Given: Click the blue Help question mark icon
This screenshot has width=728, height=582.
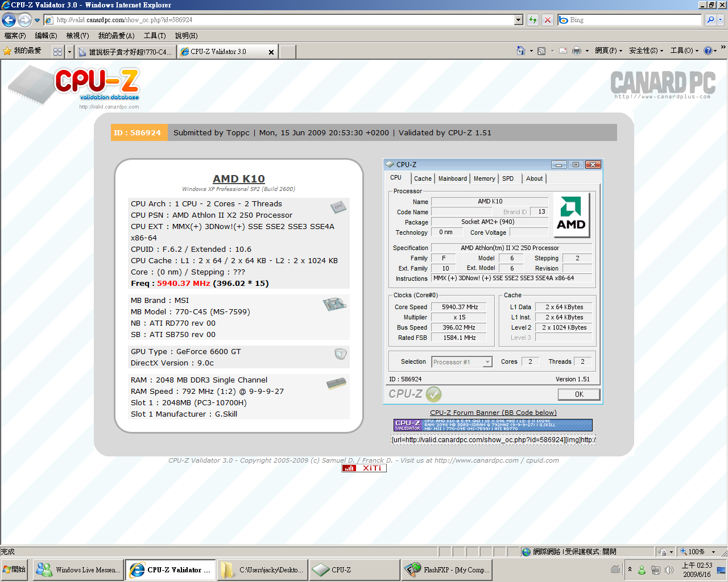Looking at the screenshot, I should [x=708, y=51].
